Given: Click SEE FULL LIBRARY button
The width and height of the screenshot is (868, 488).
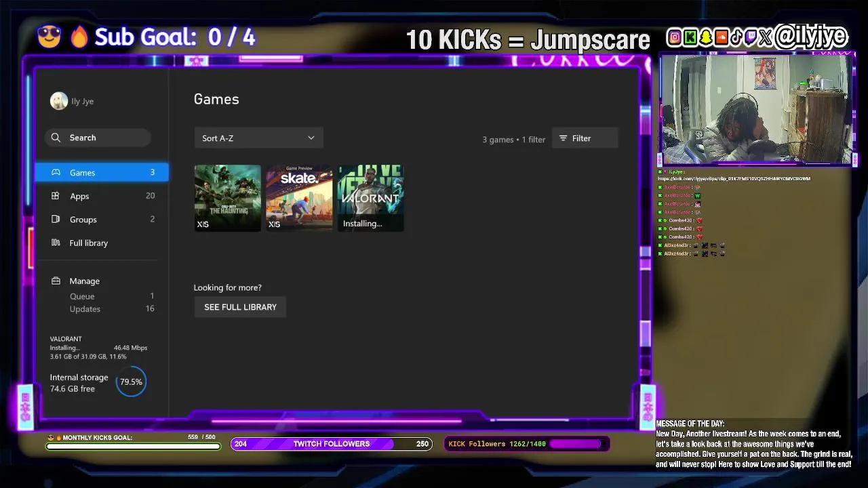Looking at the screenshot, I should pos(240,307).
